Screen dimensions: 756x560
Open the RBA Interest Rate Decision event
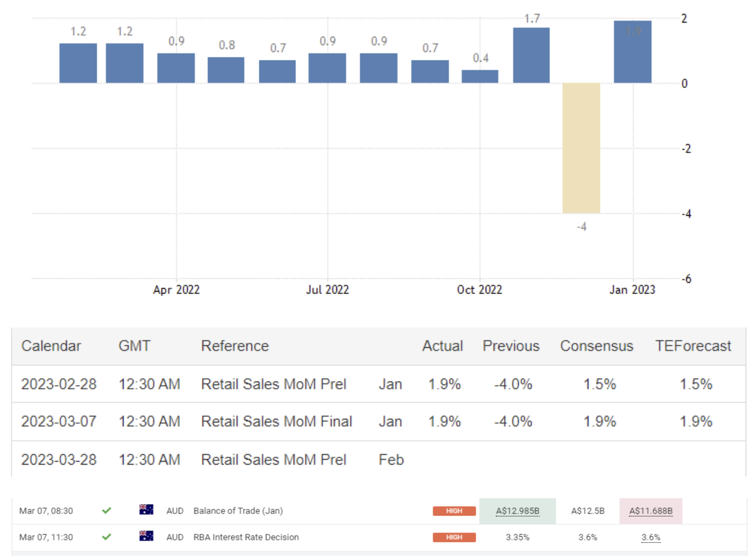(246, 537)
